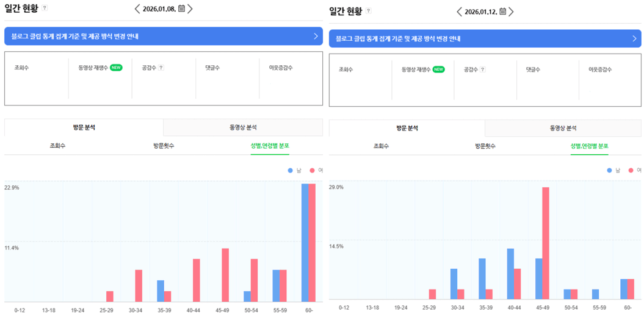
Task: Go to previous day before 2026.01.08.
Action: coord(137,9)
